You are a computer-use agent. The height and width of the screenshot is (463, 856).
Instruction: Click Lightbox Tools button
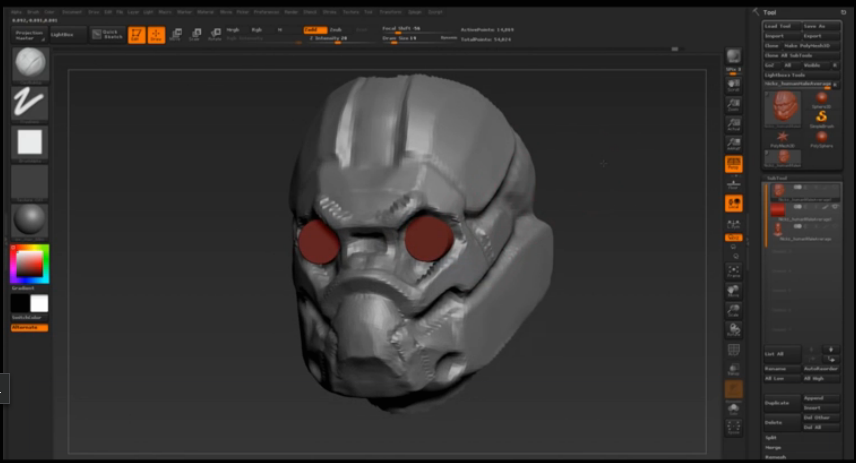801,75
